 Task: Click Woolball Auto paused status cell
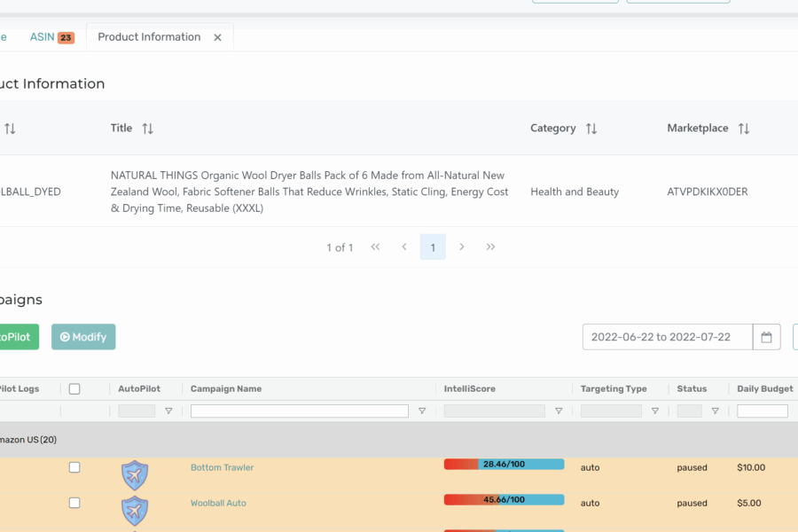[x=692, y=503]
